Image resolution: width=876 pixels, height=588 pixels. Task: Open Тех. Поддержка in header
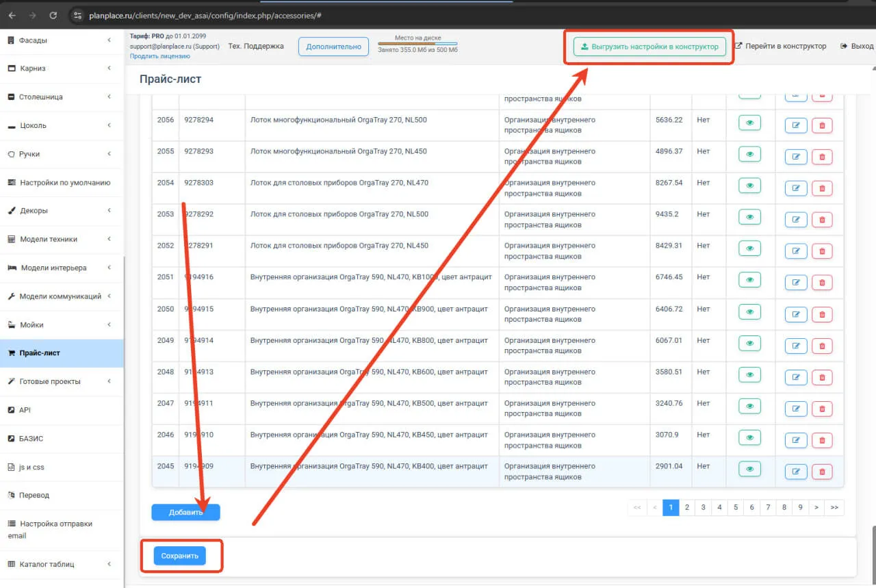pyautogui.click(x=255, y=46)
